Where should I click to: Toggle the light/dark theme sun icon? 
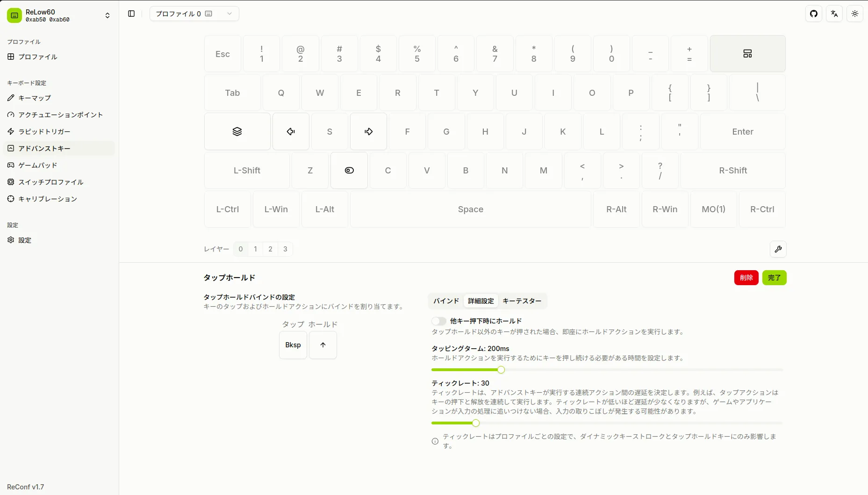855,14
